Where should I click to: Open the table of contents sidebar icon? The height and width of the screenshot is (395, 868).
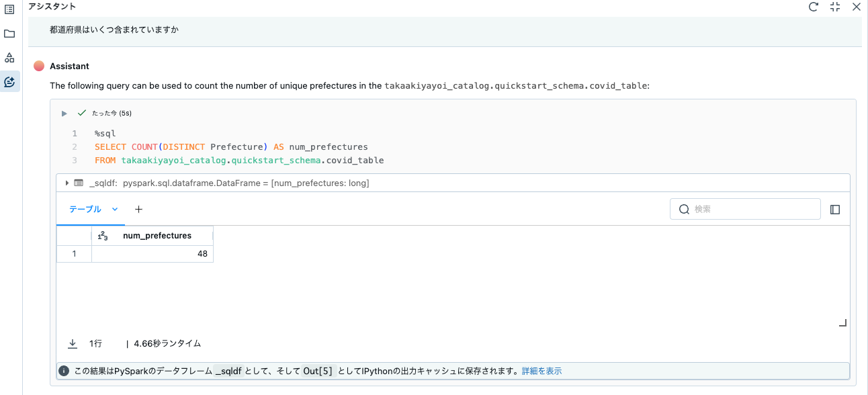(9, 9)
